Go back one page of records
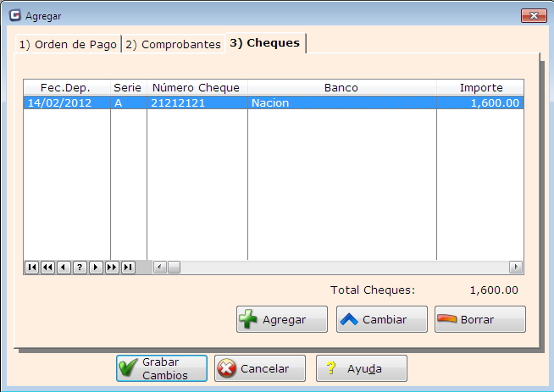The image size is (554, 392). pos(47,268)
